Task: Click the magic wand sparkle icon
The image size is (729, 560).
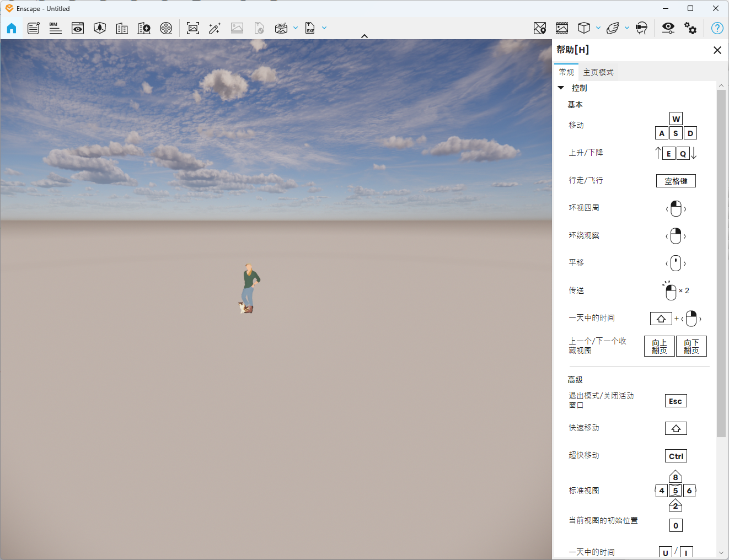Action: [215, 28]
